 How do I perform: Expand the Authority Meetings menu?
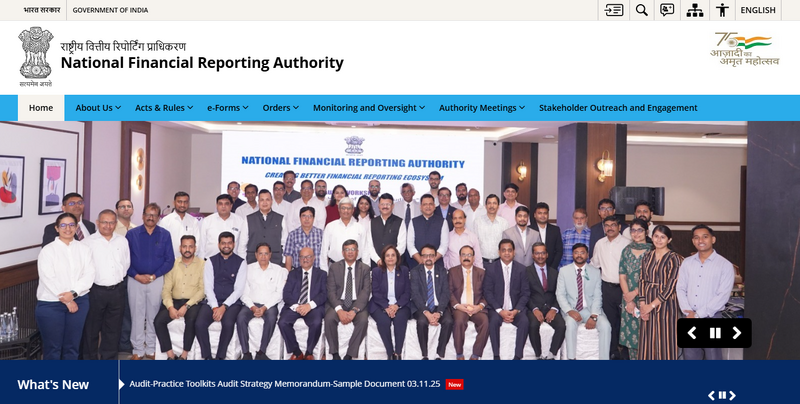pos(482,108)
